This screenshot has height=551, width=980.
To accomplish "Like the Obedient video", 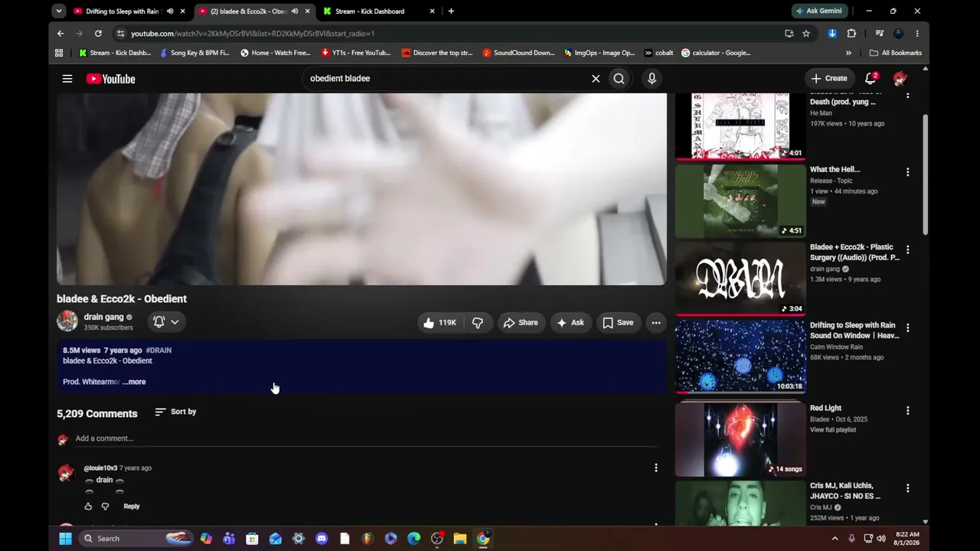I will pyautogui.click(x=439, y=323).
